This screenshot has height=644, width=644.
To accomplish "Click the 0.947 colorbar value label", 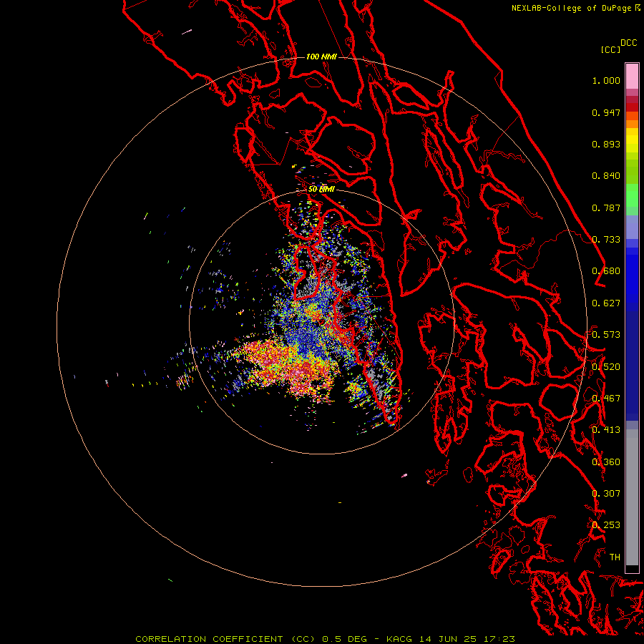I will pos(606,112).
